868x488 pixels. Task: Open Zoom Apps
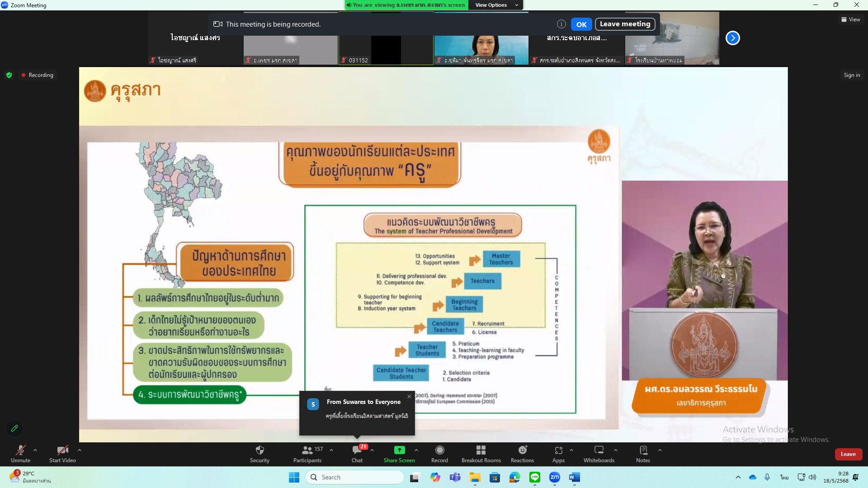pyautogui.click(x=558, y=454)
